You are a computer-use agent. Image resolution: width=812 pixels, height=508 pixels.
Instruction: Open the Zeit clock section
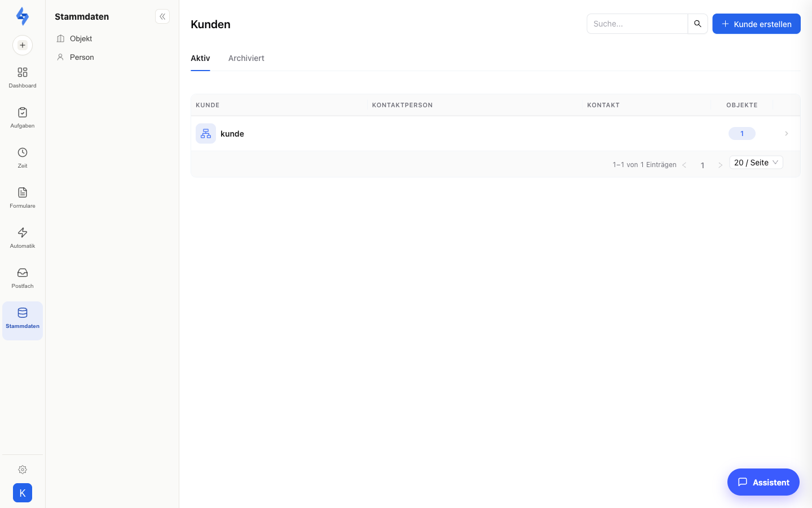pos(23,158)
